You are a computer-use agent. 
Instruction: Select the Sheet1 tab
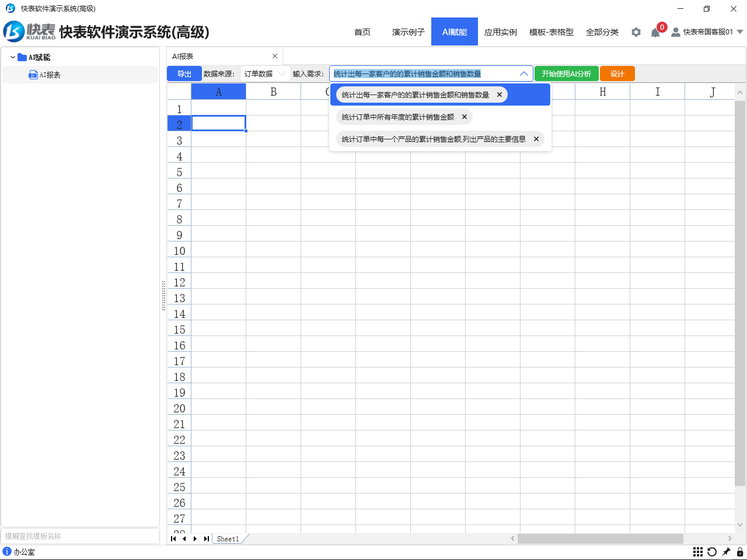pyautogui.click(x=228, y=538)
